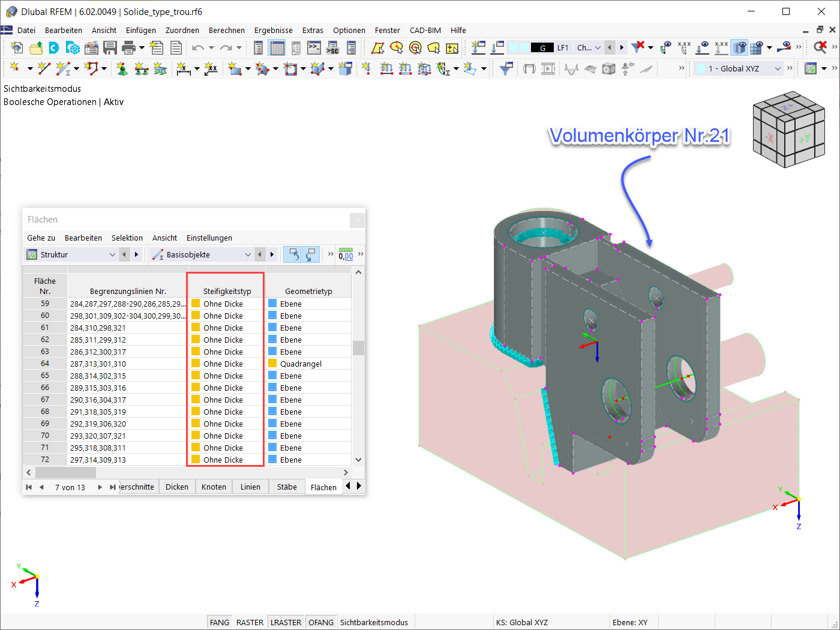Switch to the Knoten tab

pos(214,487)
